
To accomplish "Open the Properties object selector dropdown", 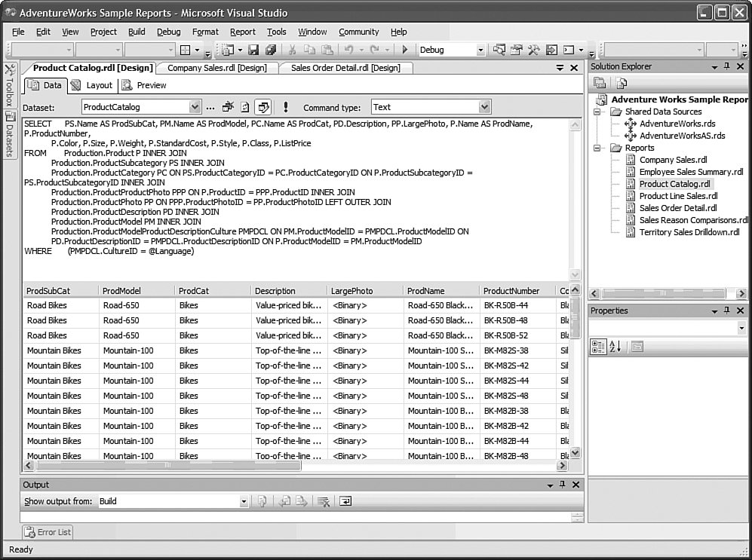I will (x=741, y=328).
